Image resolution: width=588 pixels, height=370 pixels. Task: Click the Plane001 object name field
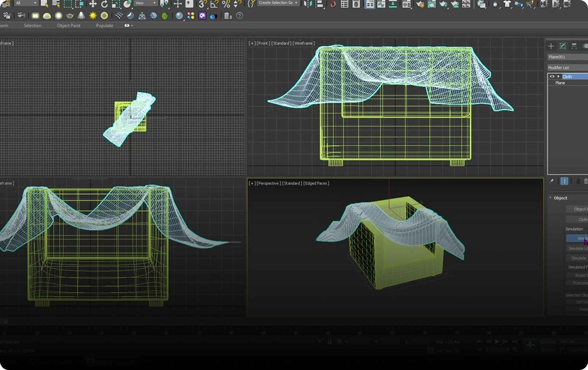(567, 57)
